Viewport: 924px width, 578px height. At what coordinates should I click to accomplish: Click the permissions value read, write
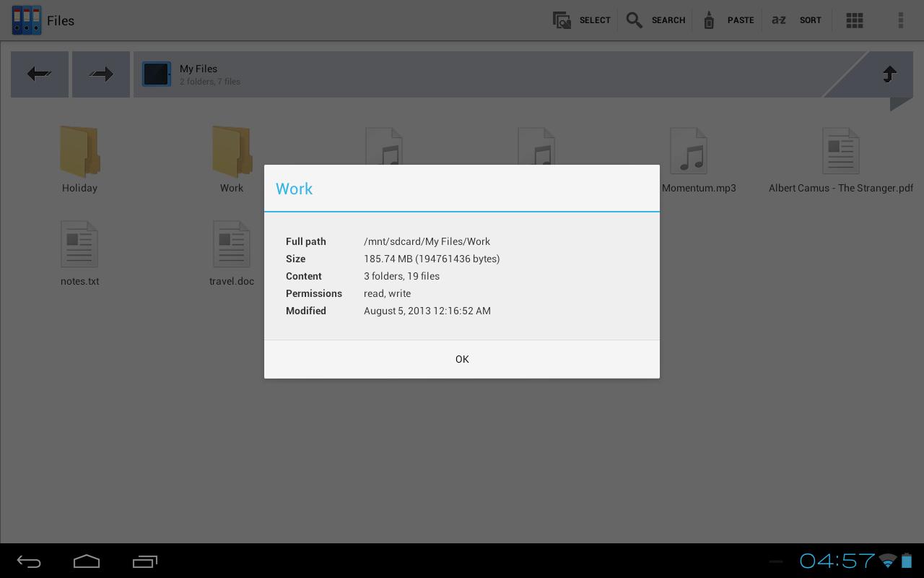coord(387,293)
